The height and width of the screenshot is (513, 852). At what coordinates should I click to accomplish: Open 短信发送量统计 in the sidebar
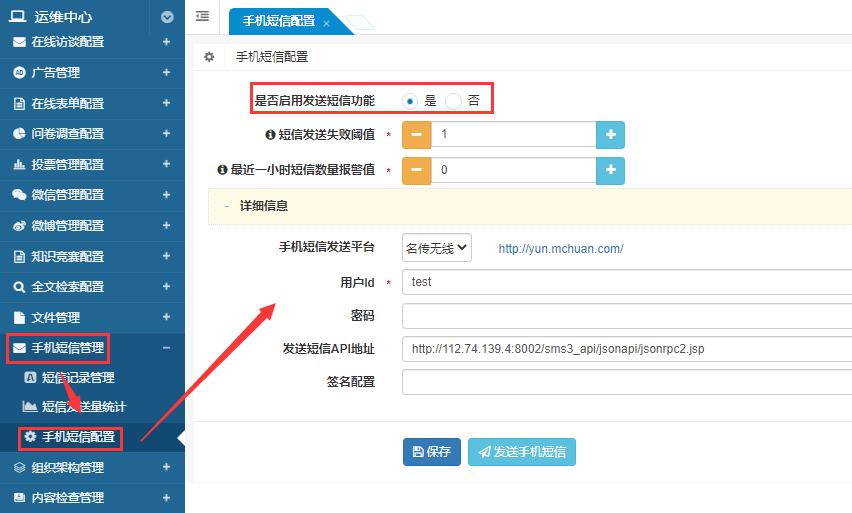point(83,407)
